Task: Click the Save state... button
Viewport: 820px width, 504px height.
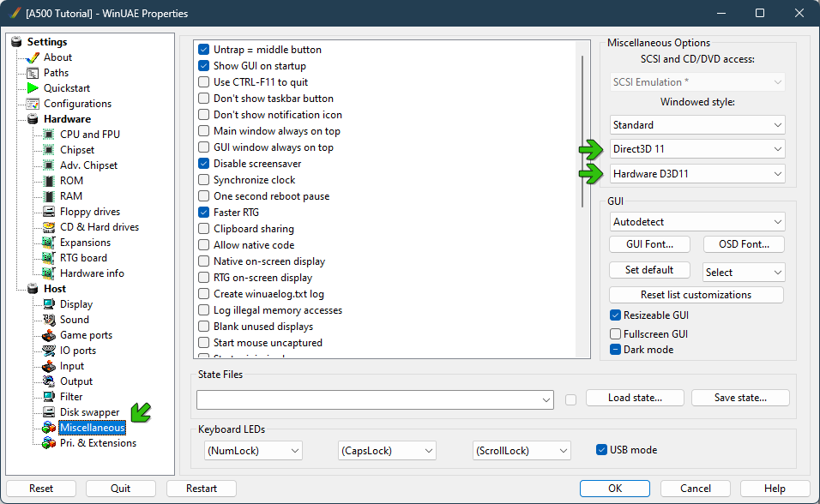Action: (x=740, y=398)
